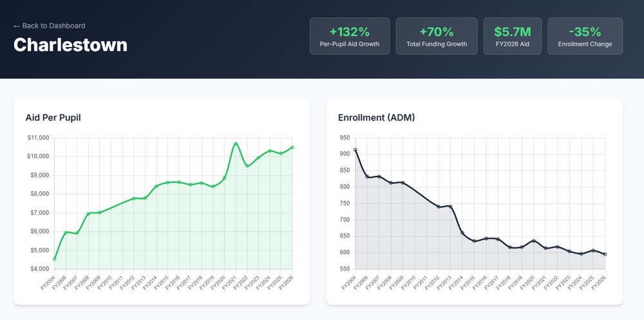Pick FY2022 dip point on Aid Per Pupil chart
Image resolution: width=644 pixels, height=320 pixels.
(x=247, y=166)
